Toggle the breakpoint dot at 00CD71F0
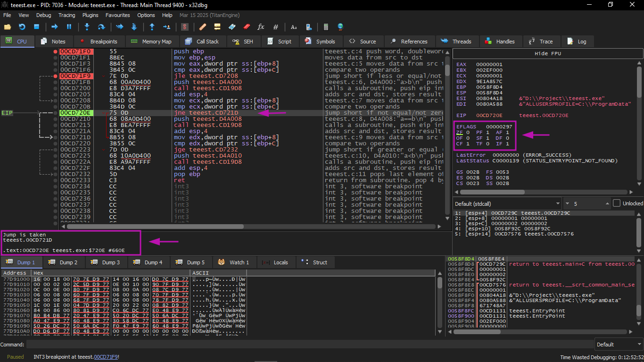The height and width of the screenshot is (362, 644). tap(56, 51)
